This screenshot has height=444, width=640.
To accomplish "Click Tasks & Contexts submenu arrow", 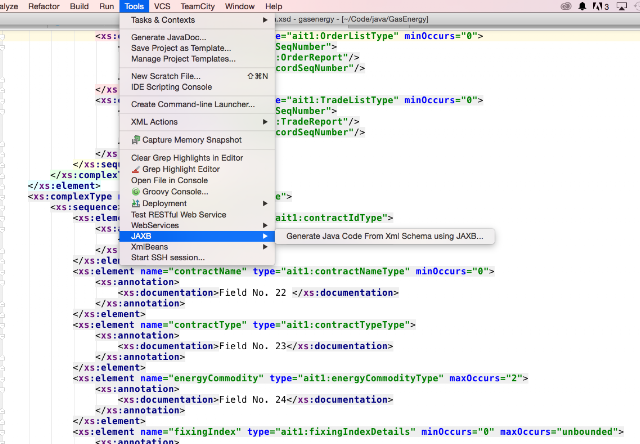I will coord(265,20).
